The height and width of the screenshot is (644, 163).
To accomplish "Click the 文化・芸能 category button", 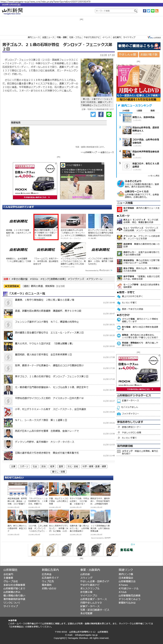I will click(x=73, y=466).
